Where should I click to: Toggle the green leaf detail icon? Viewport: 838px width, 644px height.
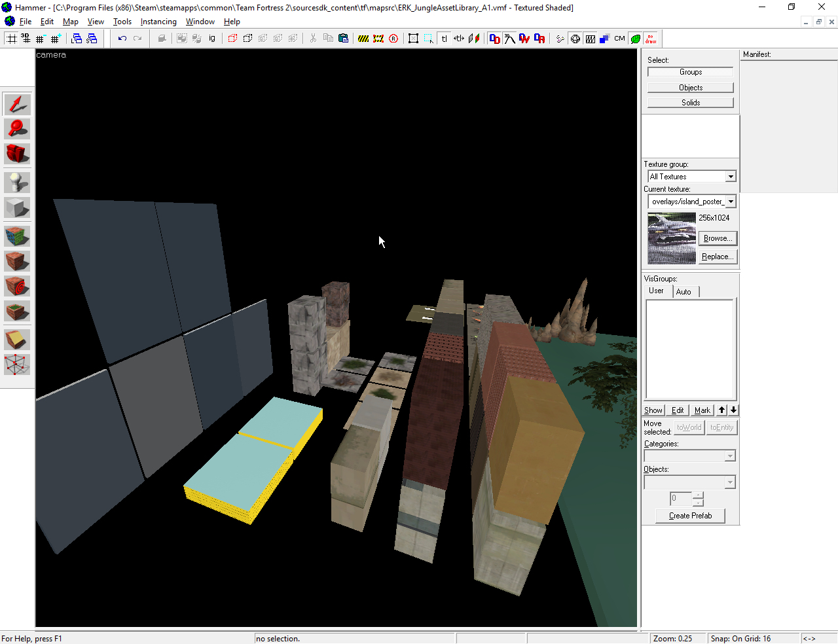point(635,39)
